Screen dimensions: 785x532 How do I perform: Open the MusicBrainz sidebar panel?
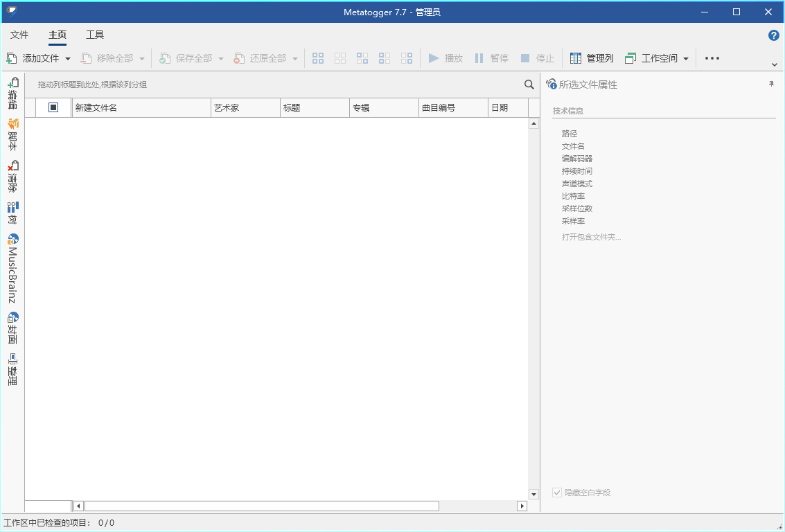point(12,269)
